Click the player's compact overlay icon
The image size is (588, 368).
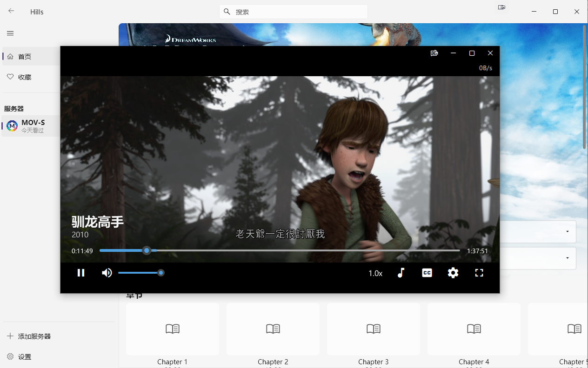(434, 53)
